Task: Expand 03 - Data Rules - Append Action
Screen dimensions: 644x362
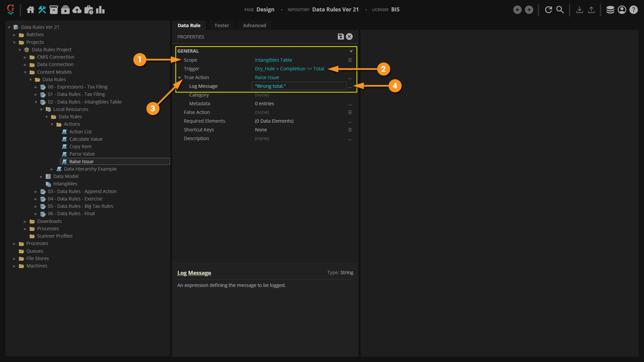Action: (x=36, y=192)
